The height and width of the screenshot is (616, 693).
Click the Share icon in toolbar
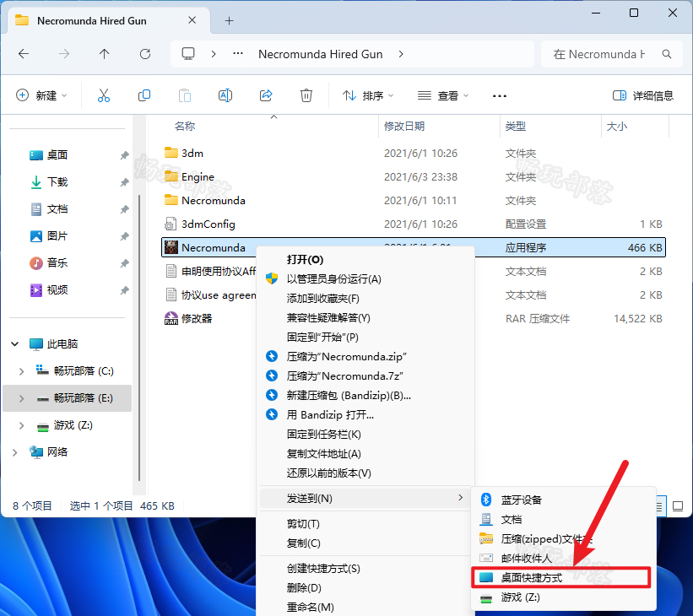coord(266,95)
